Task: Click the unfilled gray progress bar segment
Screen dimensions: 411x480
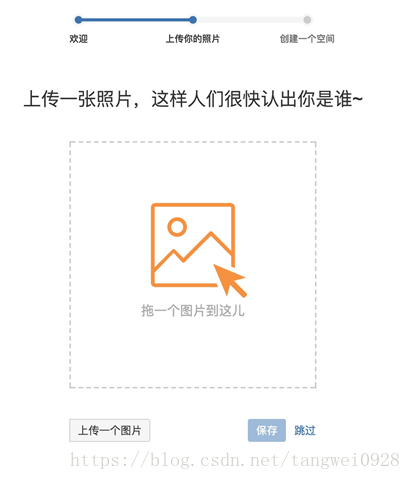Action: point(250,20)
